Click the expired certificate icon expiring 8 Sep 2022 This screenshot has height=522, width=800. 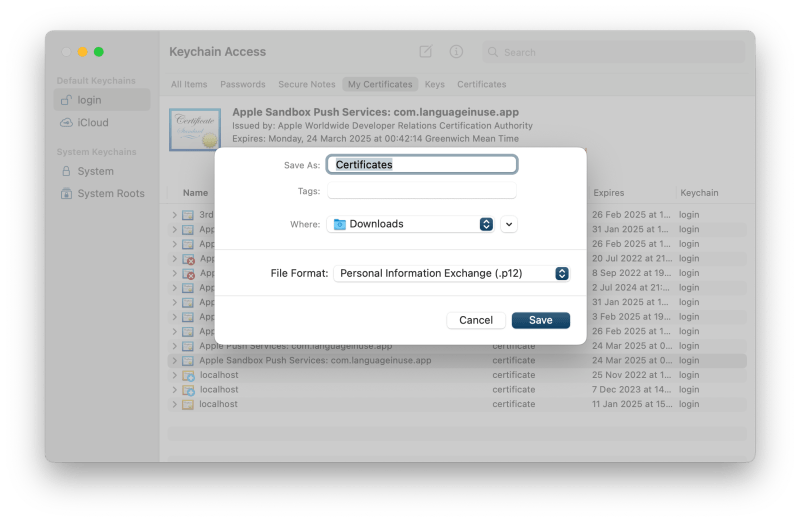click(189, 274)
